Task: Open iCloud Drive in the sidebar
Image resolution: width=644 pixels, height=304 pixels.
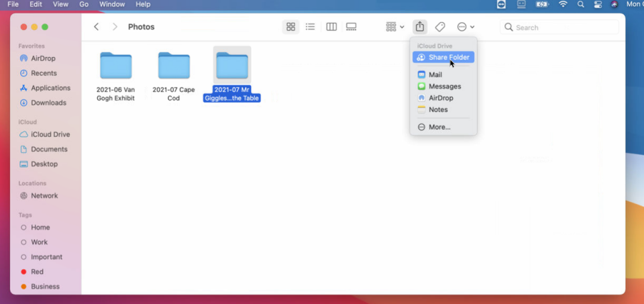Action: pyautogui.click(x=50, y=134)
